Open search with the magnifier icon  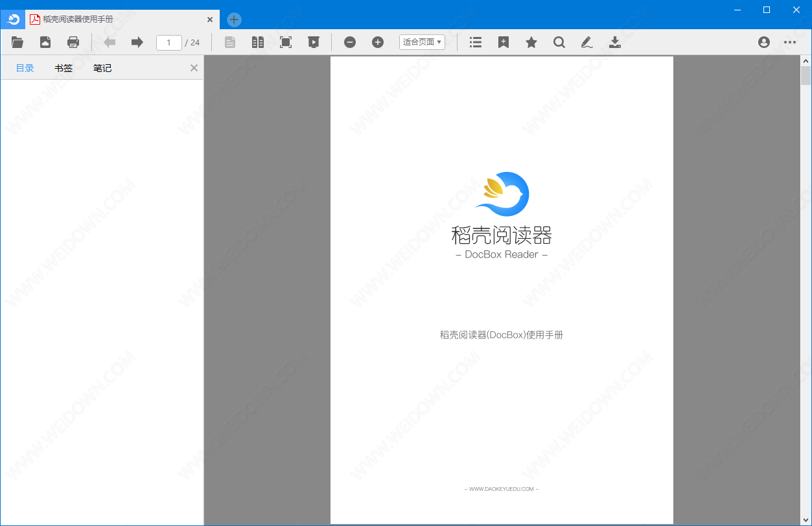[559, 42]
